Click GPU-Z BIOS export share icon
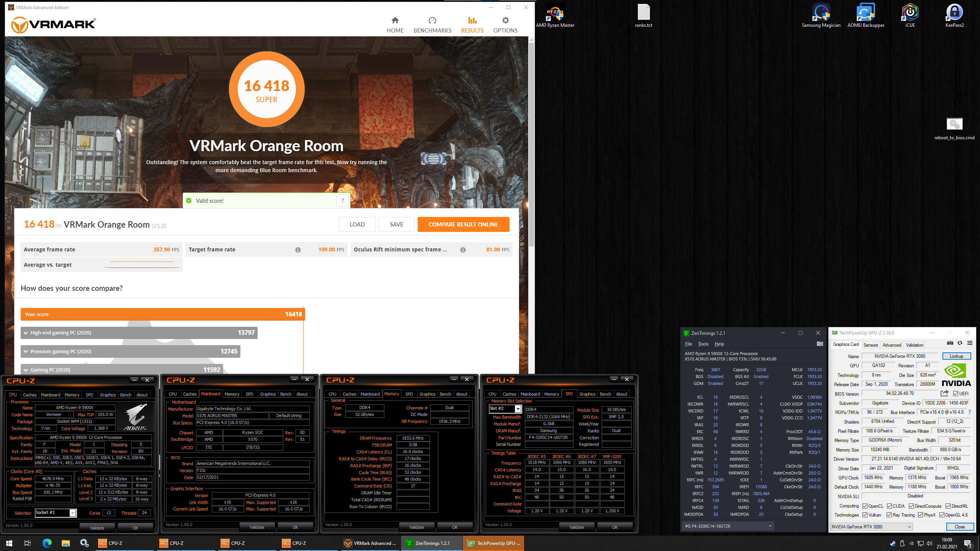 (x=944, y=393)
